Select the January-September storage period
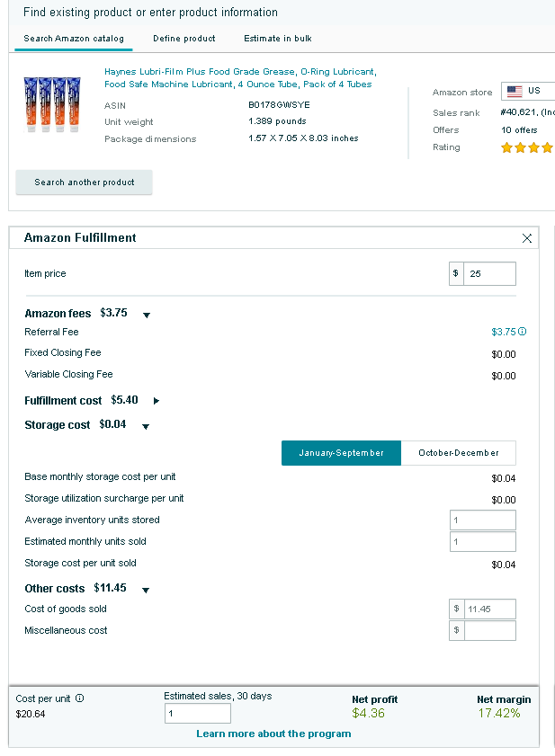555x756 pixels. click(x=341, y=453)
